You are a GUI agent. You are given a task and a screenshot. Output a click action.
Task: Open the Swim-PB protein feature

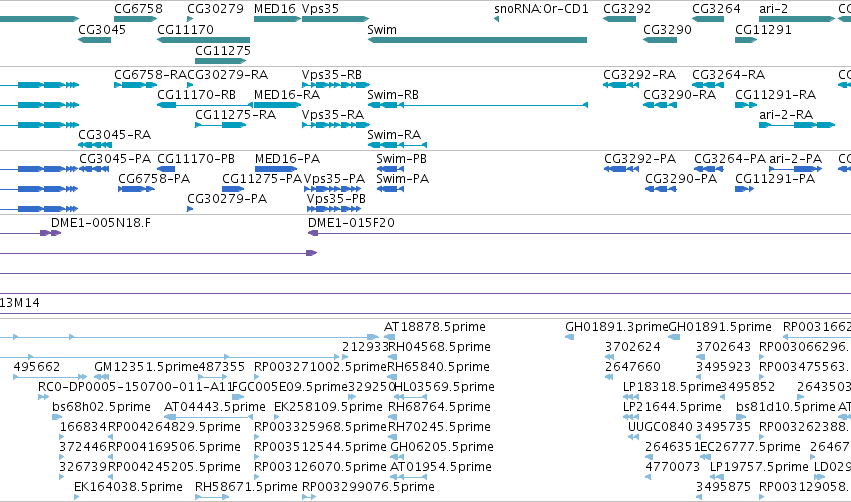(x=390, y=169)
